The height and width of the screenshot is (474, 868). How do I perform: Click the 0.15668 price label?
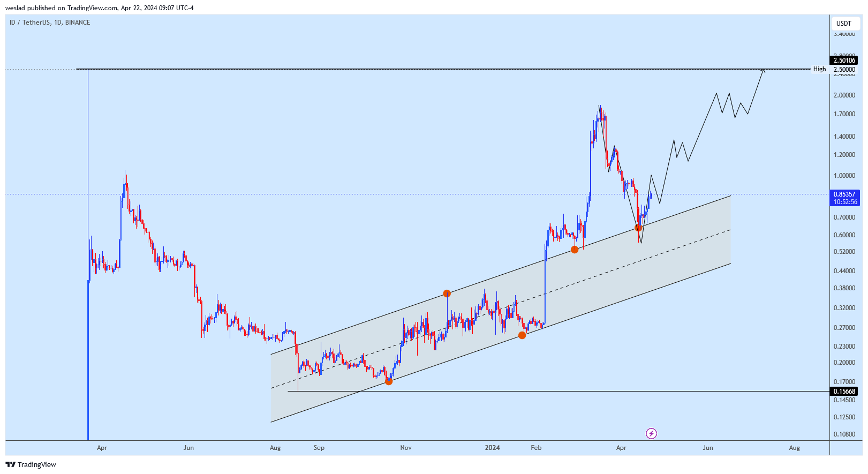[844, 392]
